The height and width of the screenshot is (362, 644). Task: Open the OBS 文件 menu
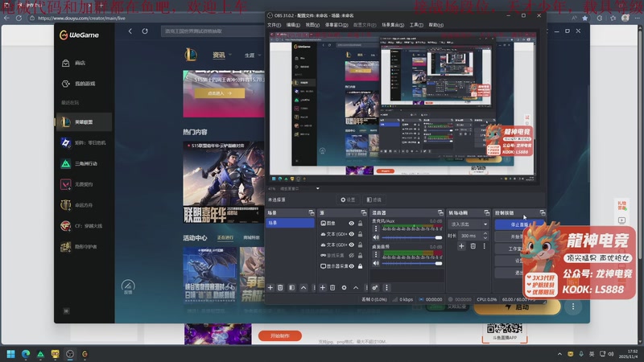pyautogui.click(x=274, y=25)
